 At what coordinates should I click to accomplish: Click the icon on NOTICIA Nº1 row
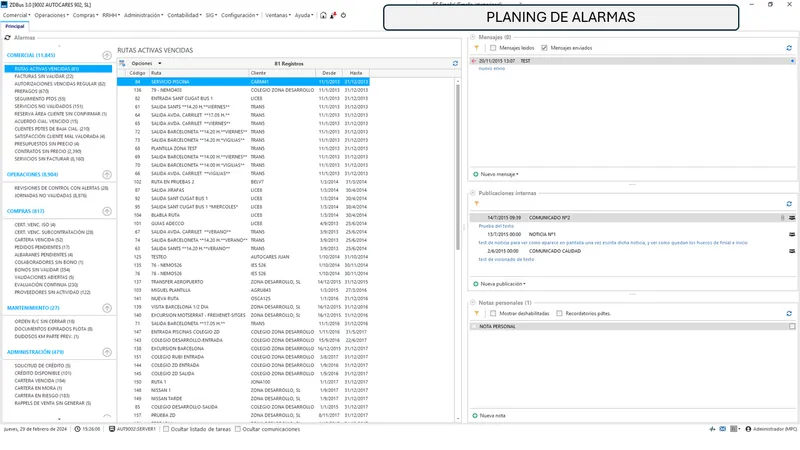pyautogui.click(x=792, y=235)
